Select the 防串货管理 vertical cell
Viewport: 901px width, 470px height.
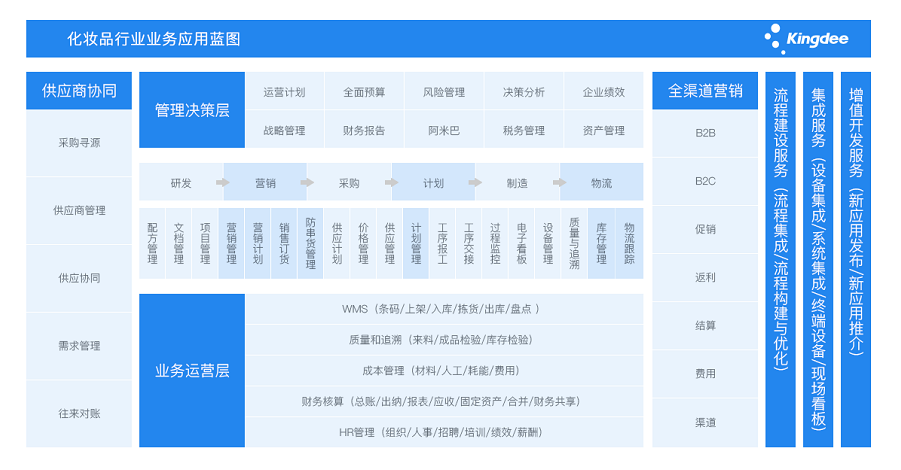(310, 244)
